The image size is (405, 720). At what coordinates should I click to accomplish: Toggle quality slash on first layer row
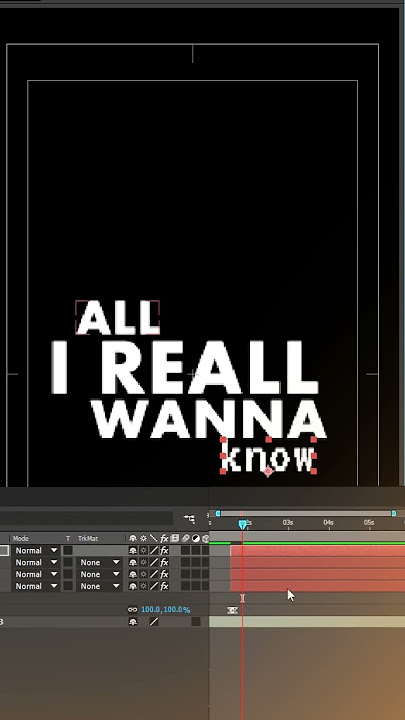pos(153,550)
